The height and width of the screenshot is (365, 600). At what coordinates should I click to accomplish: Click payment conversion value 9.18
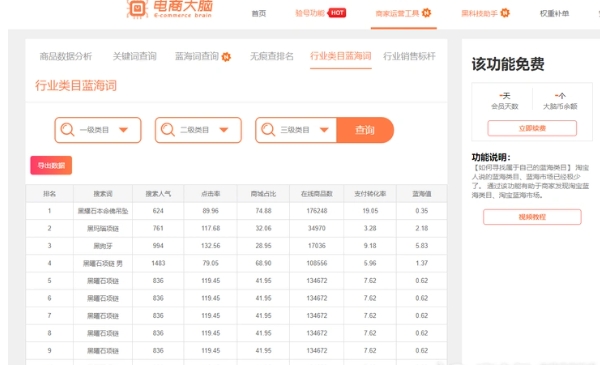click(x=370, y=246)
